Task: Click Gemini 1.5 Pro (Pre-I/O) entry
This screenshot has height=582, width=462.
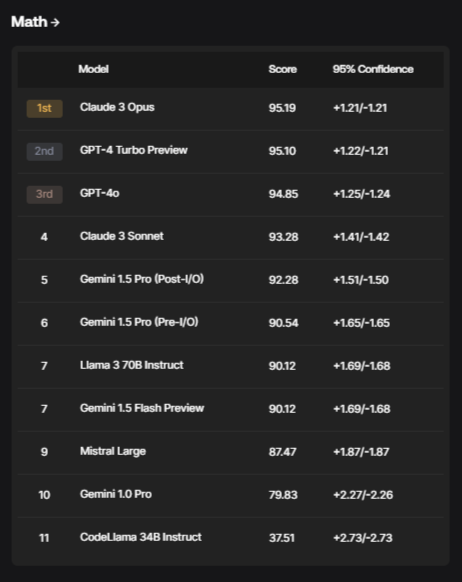Action: [x=139, y=322]
